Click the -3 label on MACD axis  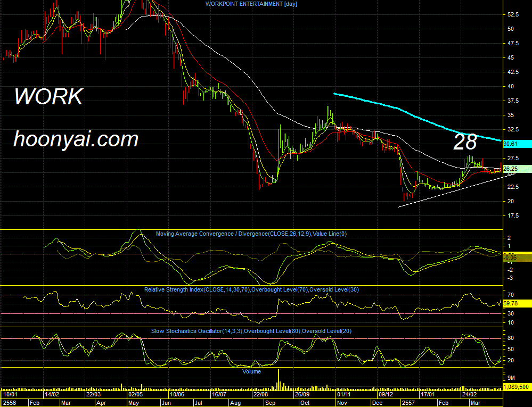point(509,278)
